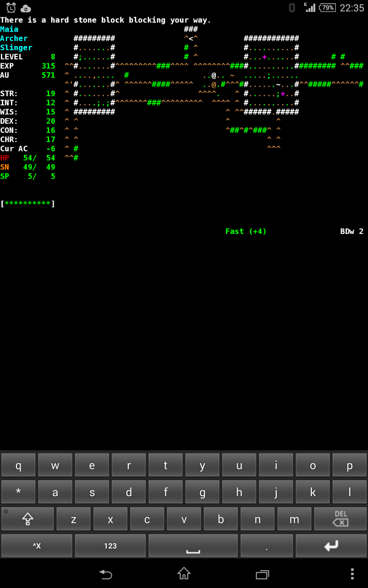
Task: Tap the HP 54/54 stat line
Action: [28, 158]
